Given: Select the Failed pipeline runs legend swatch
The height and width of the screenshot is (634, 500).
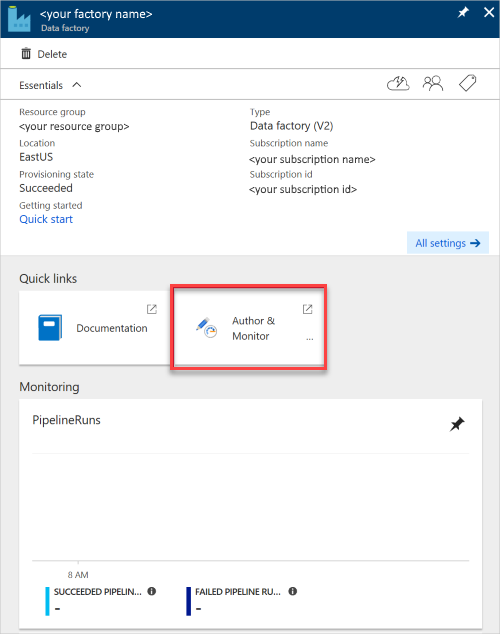Looking at the screenshot, I should tap(188, 601).
